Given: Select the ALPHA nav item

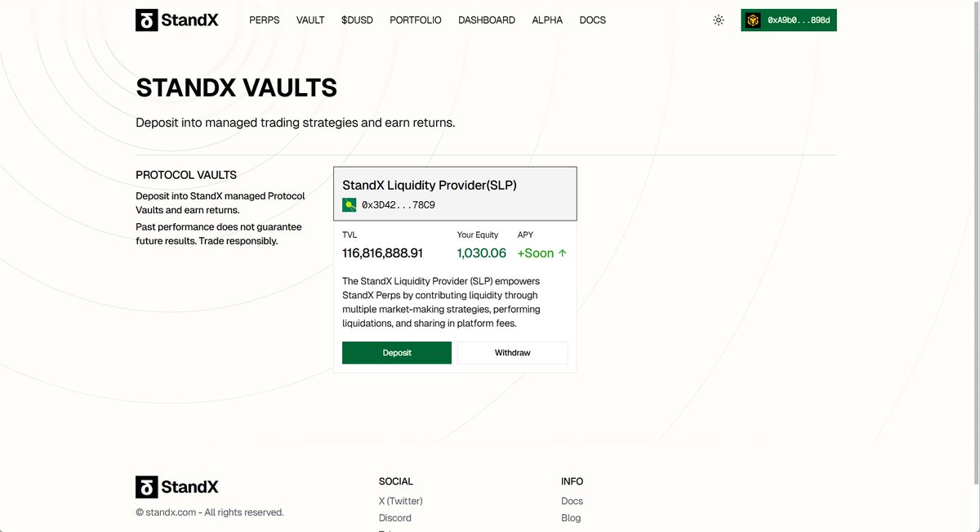Looking at the screenshot, I should (547, 20).
